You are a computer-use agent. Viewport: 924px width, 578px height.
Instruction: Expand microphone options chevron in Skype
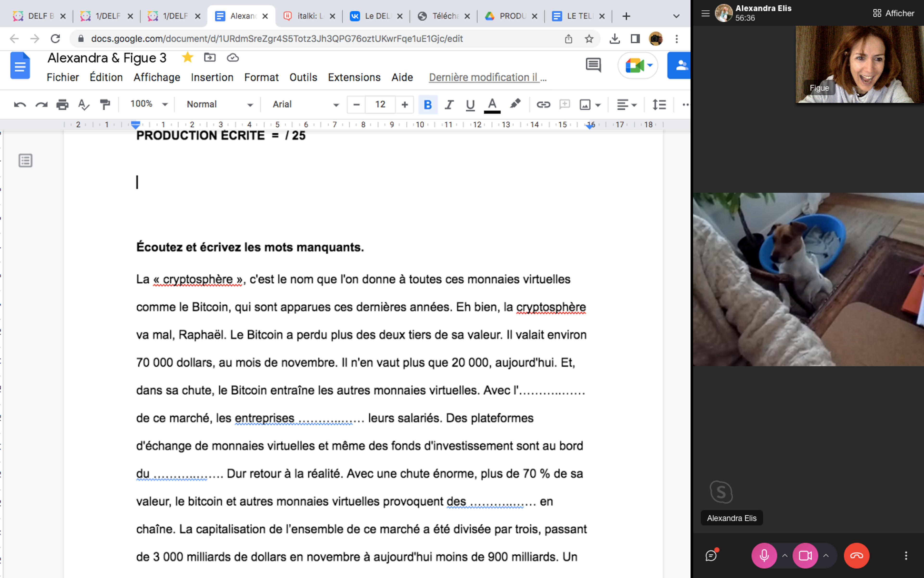click(x=785, y=555)
